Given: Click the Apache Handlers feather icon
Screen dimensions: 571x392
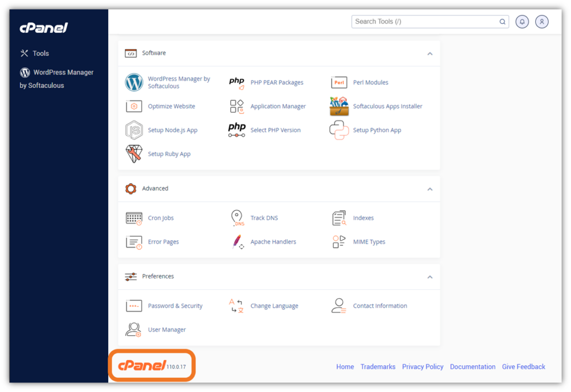Looking at the screenshot, I should 238,242.
